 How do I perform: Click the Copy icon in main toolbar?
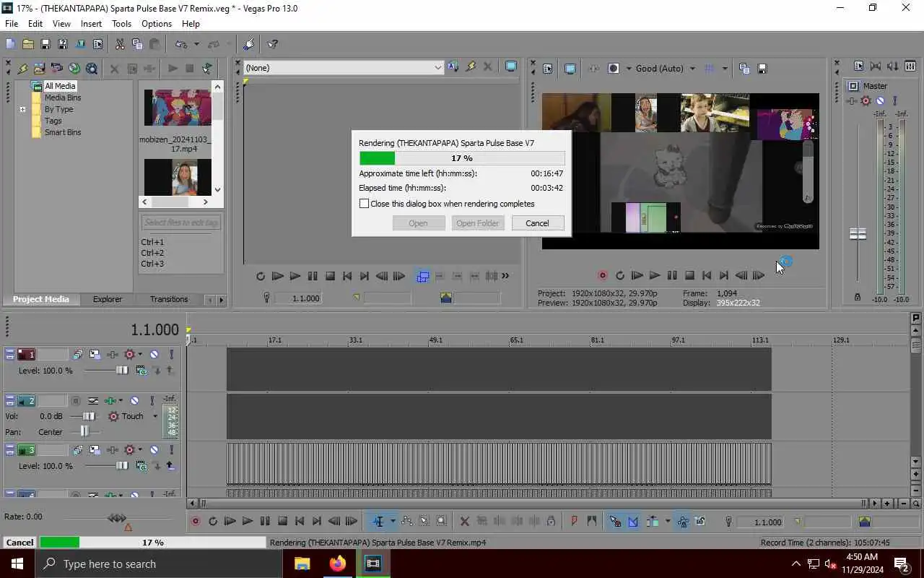pyautogui.click(x=137, y=44)
